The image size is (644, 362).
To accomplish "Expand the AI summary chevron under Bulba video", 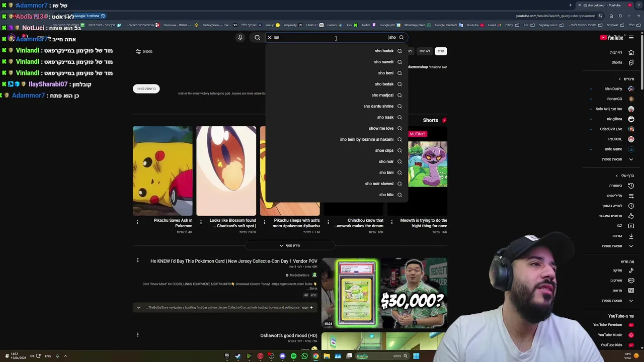I will [139, 307].
